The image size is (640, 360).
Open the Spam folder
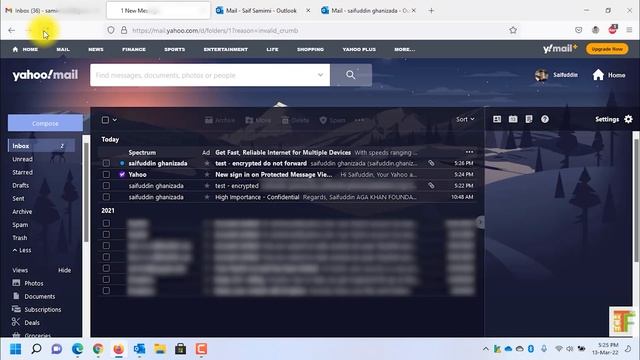coord(20,224)
